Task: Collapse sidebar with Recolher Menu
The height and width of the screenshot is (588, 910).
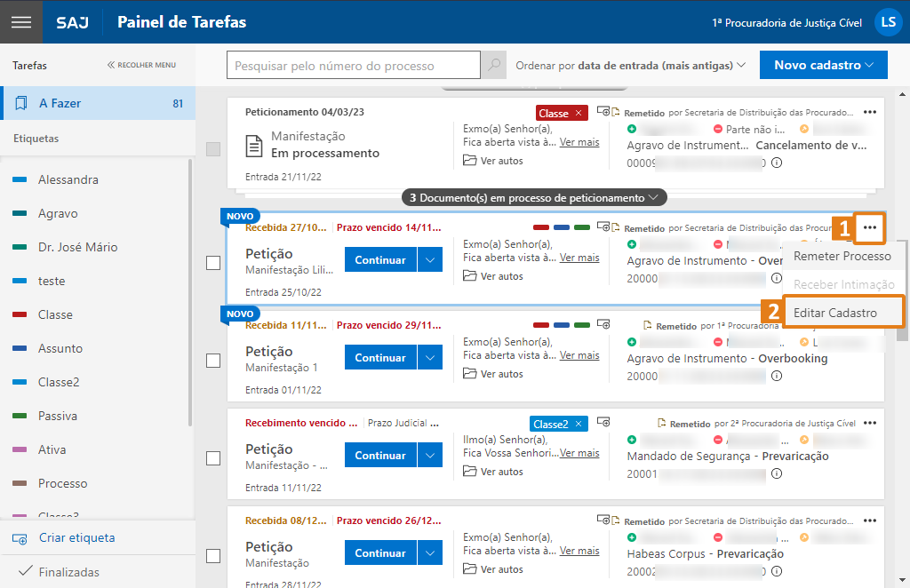Action: pos(141,65)
